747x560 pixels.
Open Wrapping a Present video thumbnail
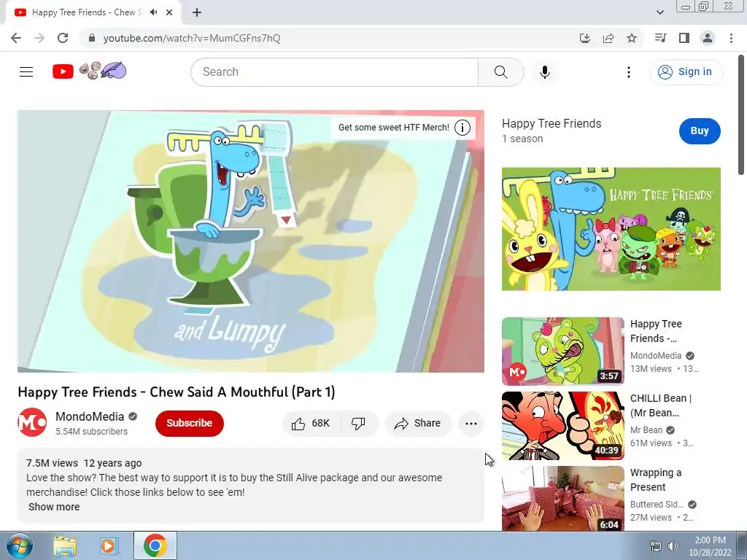pyautogui.click(x=562, y=499)
